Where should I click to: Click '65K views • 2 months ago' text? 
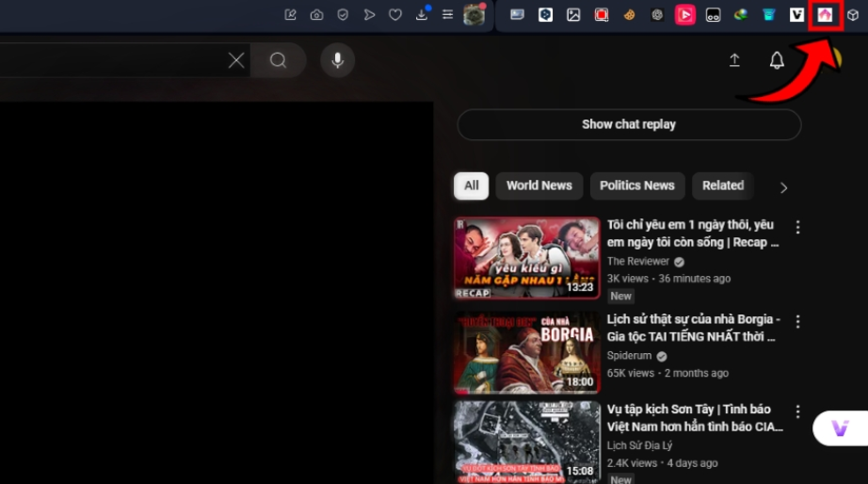coord(667,373)
